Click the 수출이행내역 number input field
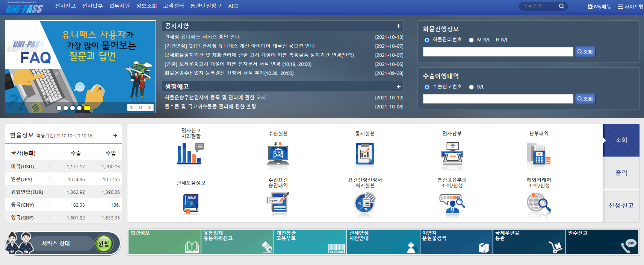The height and width of the screenshot is (265, 644). tap(498, 99)
